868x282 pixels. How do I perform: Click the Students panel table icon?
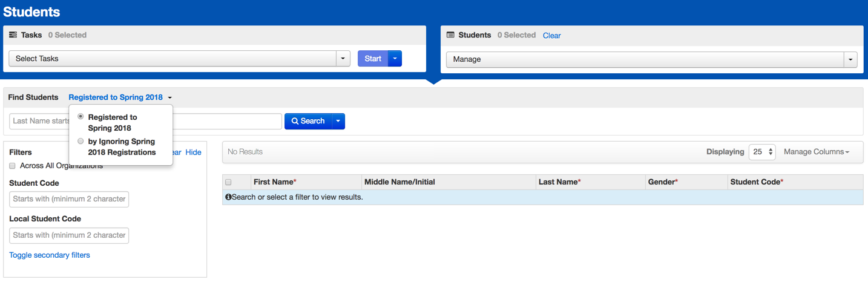[450, 35]
